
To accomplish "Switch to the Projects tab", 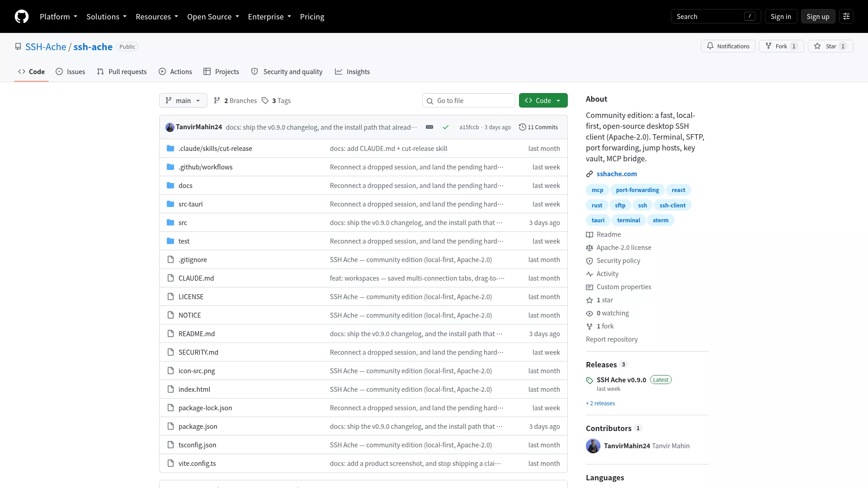I will pos(221,72).
